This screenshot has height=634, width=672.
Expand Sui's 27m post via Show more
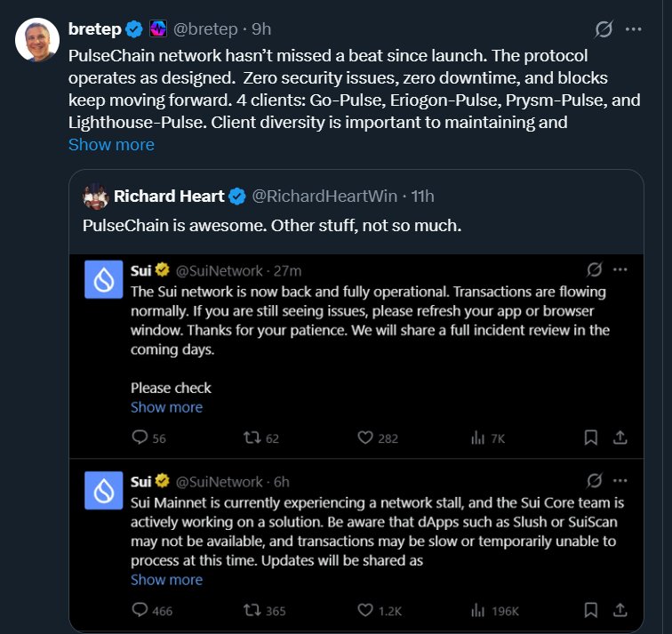166,407
